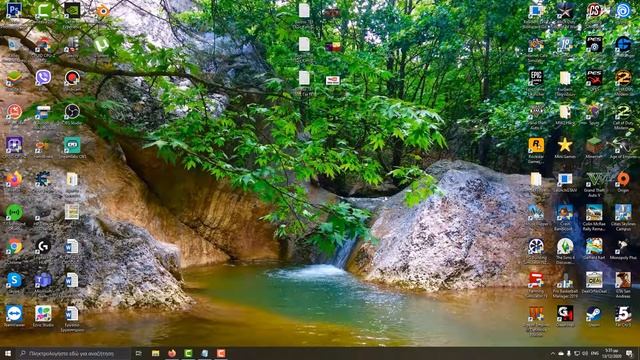The height and width of the screenshot is (360, 640).
Task: Select the Epic Games Launcher icon
Action: (x=536, y=77)
